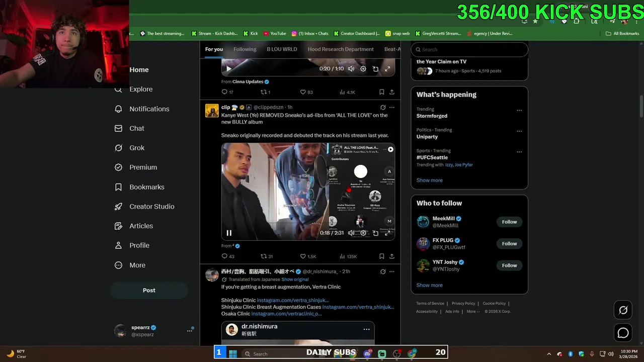This screenshot has height=362, width=644.
Task: Open settings gear on Cinna Updates video
Action: tap(363, 69)
